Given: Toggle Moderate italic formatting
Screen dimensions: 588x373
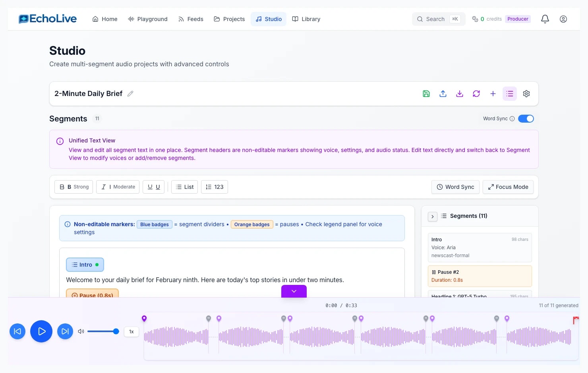Looking at the screenshot, I should click(118, 186).
